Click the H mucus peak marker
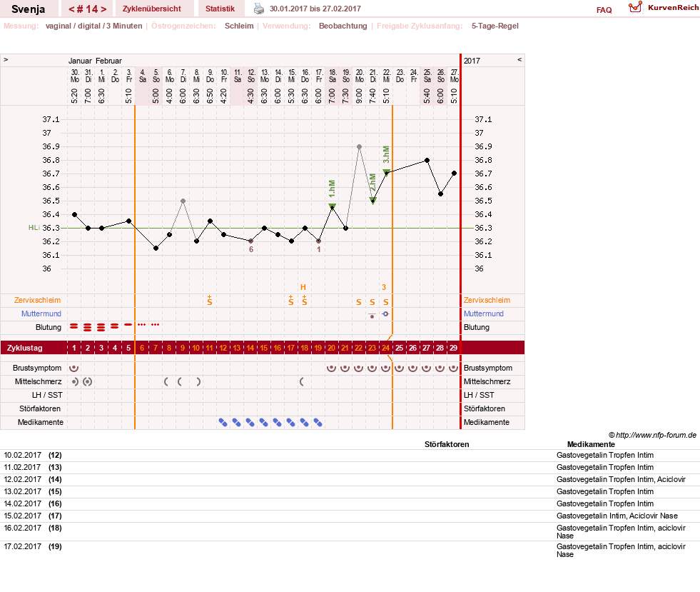 coord(303,287)
